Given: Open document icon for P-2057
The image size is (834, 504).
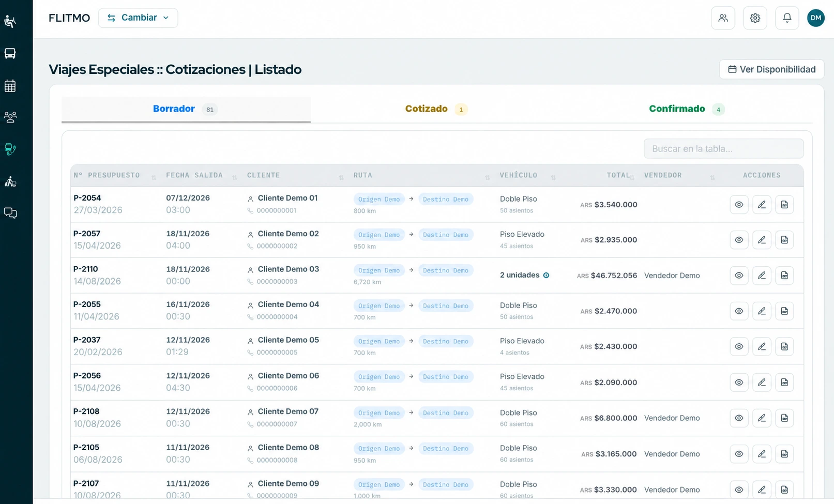Looking at the screenshot, I should coord(784,240).
